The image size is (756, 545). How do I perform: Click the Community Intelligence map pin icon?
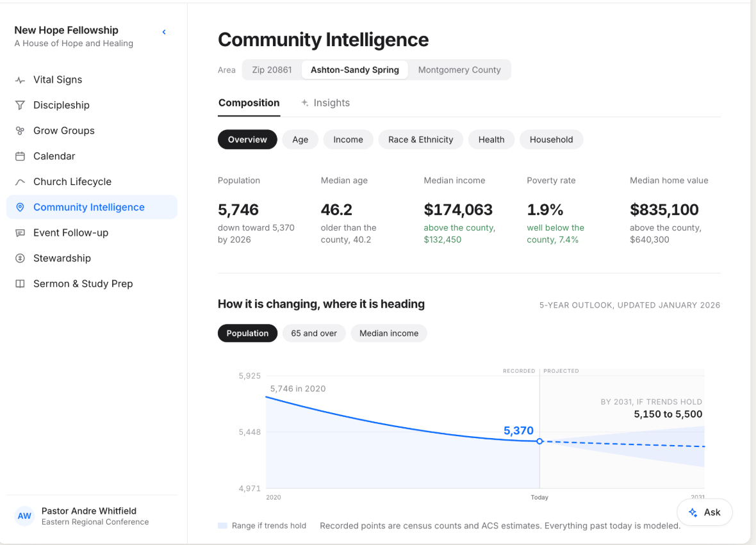[20, 207]
